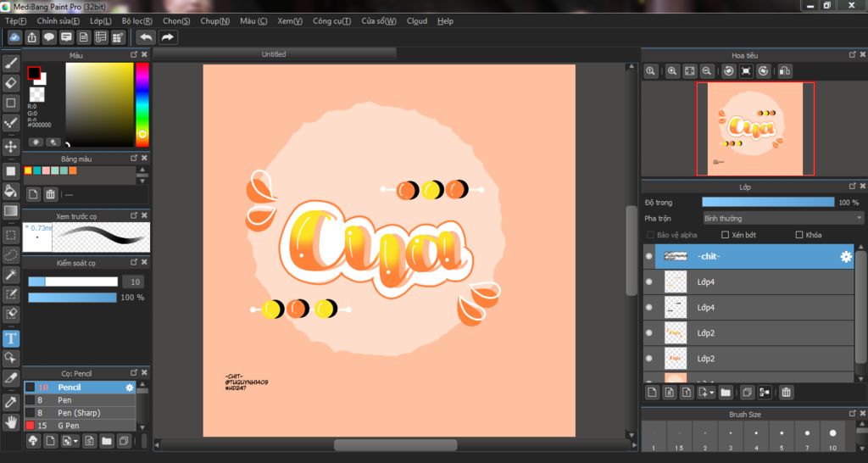Screen dimensions: 868x463
Task: Select the Lasso tool
Action: coord(10,254)
